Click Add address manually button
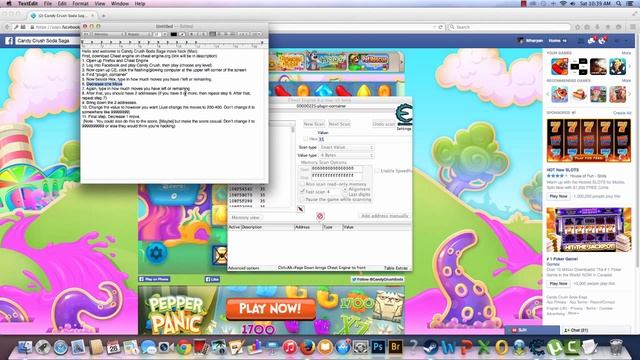This screenshot has height=360, width=640. 385,216
